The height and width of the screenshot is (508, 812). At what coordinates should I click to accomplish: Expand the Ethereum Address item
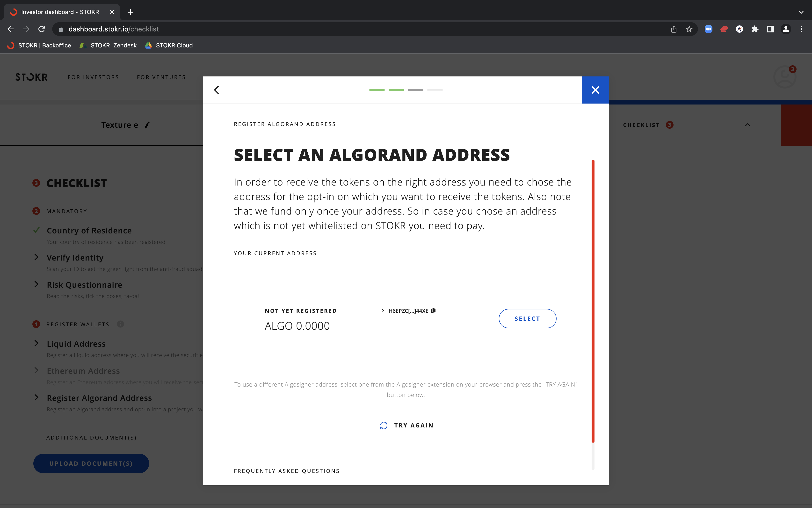pyautogui.click(x=36, y=371)
